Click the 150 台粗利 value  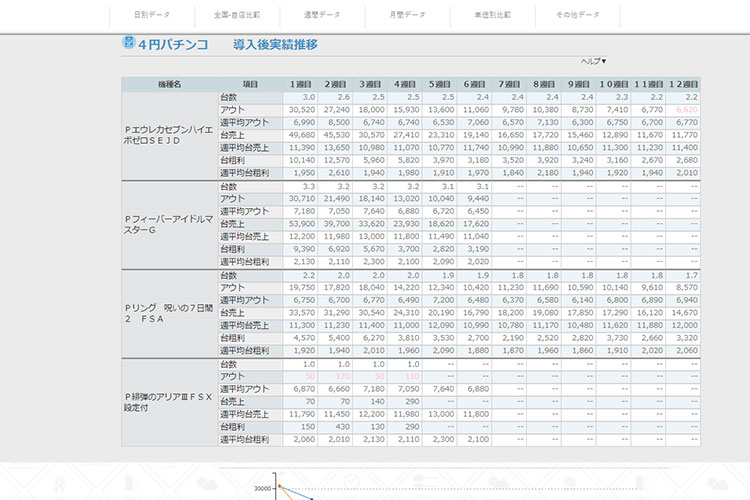pos(308,427)
